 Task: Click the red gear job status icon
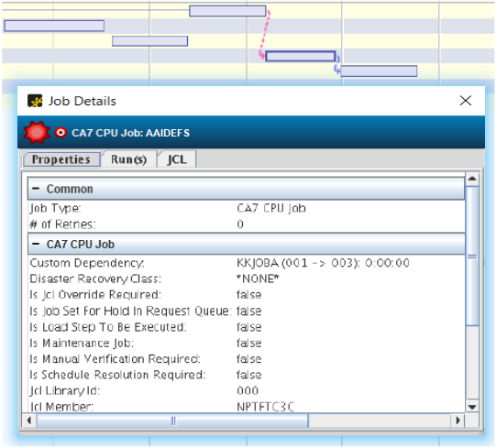37,132
